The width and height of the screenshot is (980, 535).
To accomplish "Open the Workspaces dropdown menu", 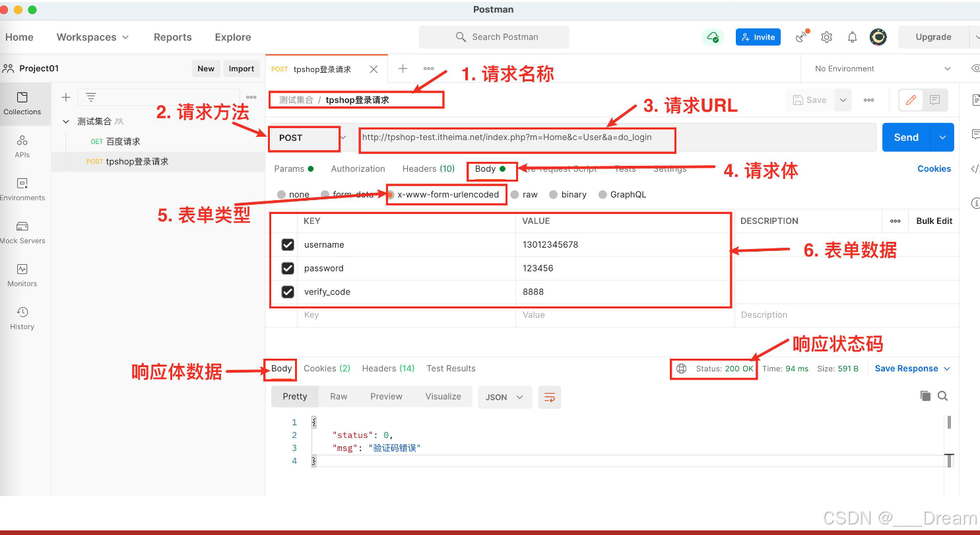I will [92, 37].
